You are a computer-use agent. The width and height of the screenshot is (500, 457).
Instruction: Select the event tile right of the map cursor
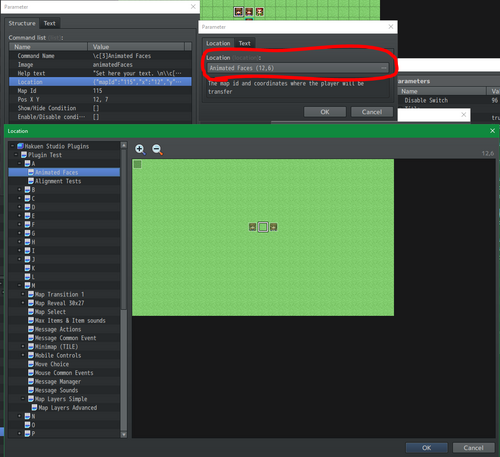click(x=273, y=227)
